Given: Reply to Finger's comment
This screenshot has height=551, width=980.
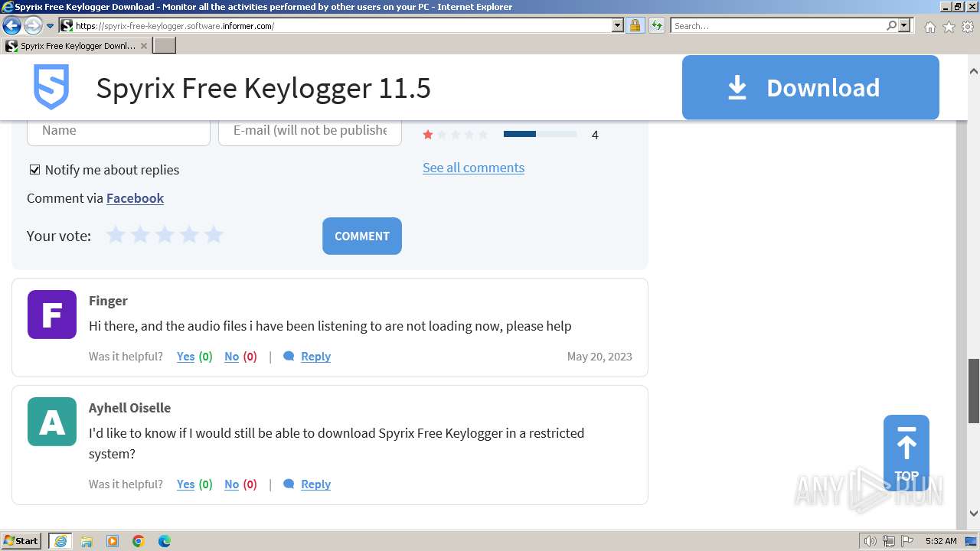Looking at the screenshot, I should coord(315,357).
